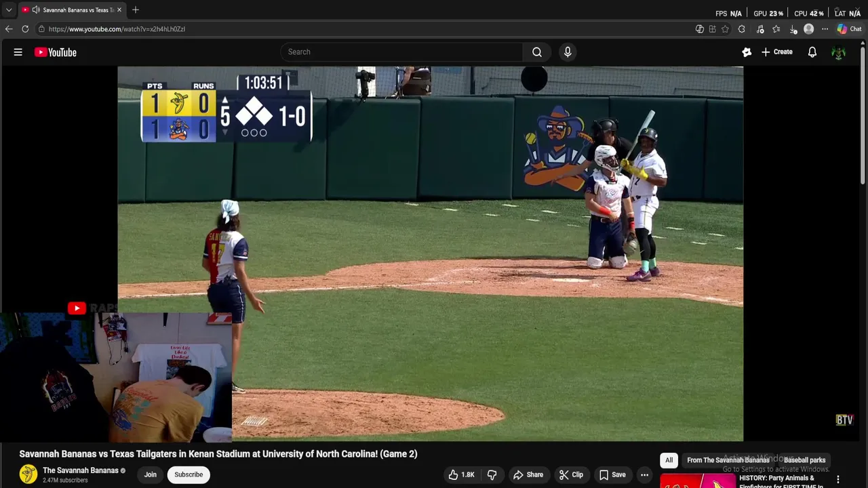Screen dimensions: 868x488
Task: Open the browser Extensions puzzle icon
Action: [741, 29]
